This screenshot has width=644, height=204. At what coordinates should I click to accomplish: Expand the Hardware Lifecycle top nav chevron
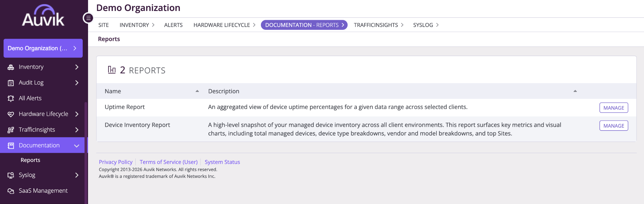coord(254,25)
